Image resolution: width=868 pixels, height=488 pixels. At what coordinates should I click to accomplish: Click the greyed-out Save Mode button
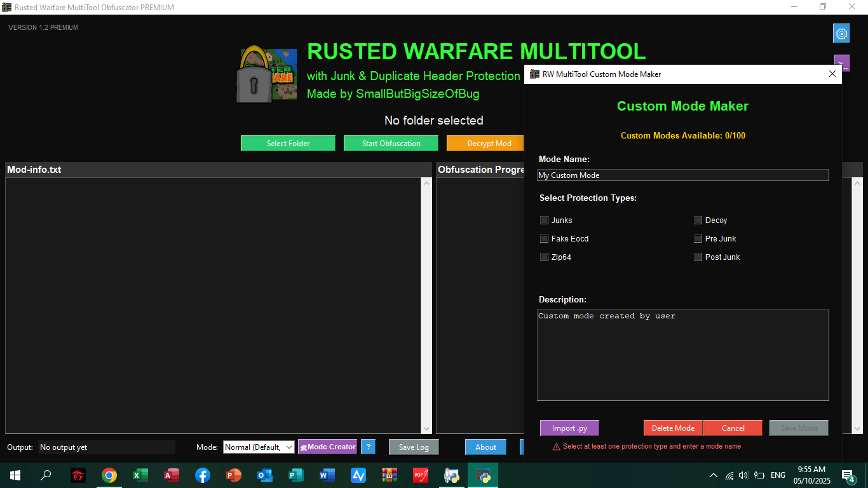pyautogui.click(x=799, y=428)
